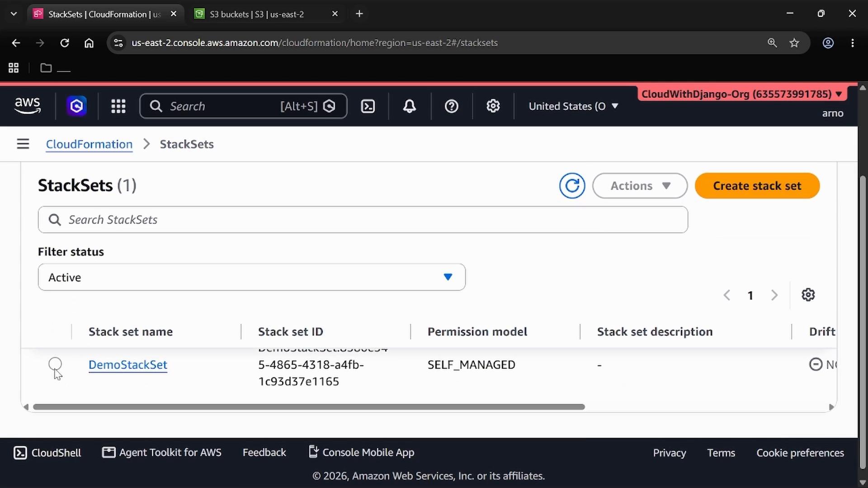Focus the Search StackSets field
868x488 pixels.
click(363, 220)
